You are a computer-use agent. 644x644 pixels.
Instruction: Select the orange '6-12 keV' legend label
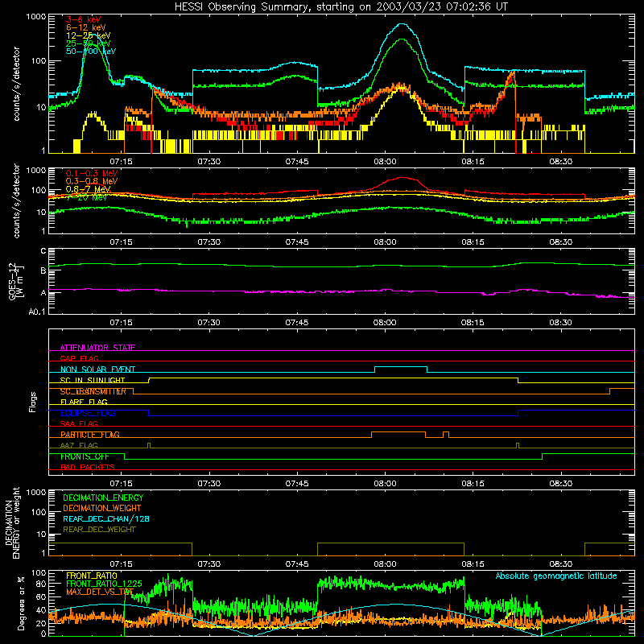point(86,27)
